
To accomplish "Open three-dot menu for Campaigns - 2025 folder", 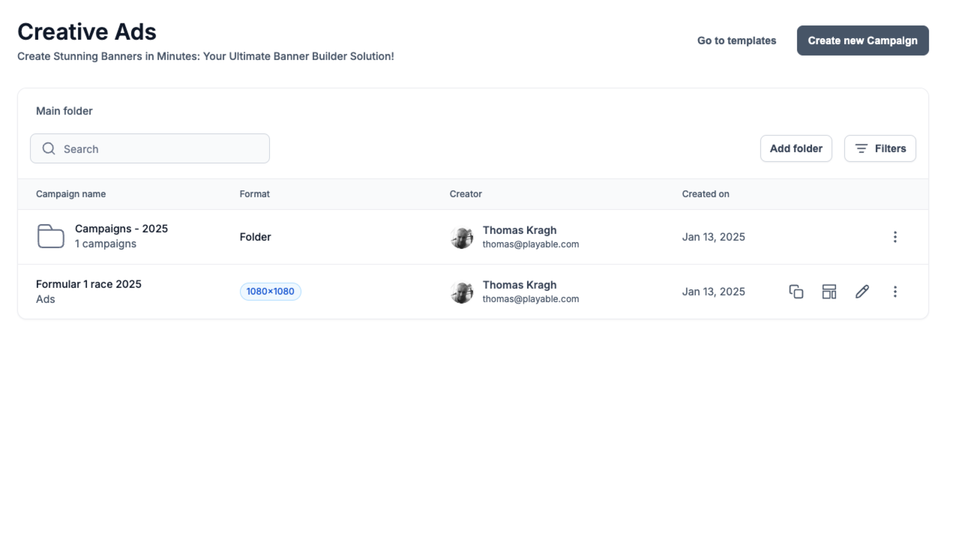I will click(895, 237).
